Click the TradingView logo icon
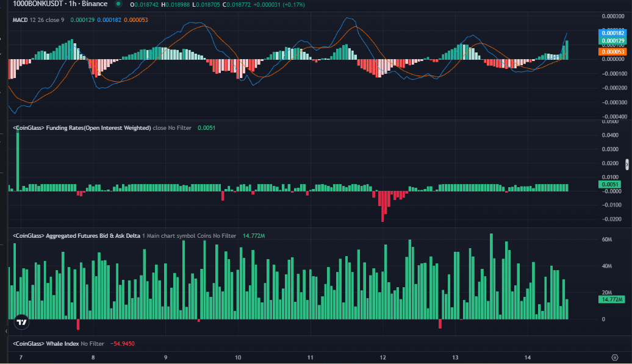The width and height of the screenshot is (632, 364). [21, 321]
